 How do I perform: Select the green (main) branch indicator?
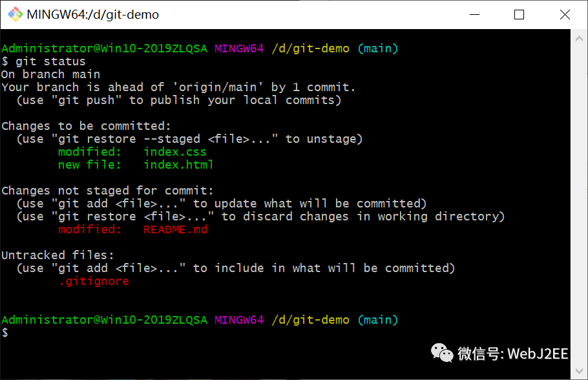tap(377, 48)
